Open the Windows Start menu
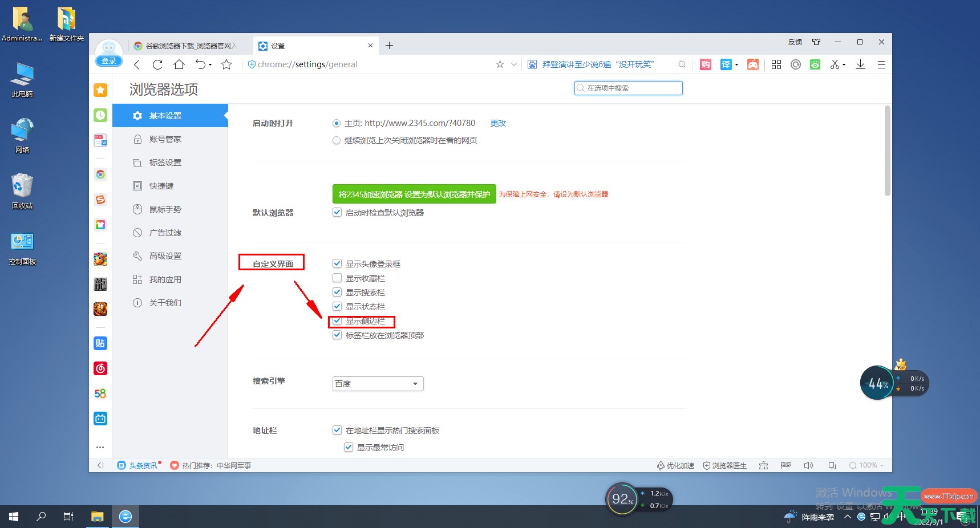This screenshot has width=980, height=528. [14, 517]
